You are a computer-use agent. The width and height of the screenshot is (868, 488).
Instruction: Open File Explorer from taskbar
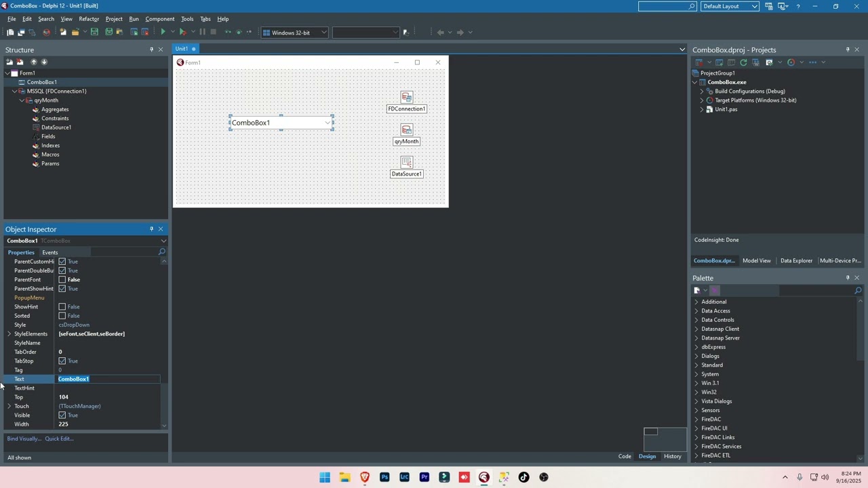(344, 477)
